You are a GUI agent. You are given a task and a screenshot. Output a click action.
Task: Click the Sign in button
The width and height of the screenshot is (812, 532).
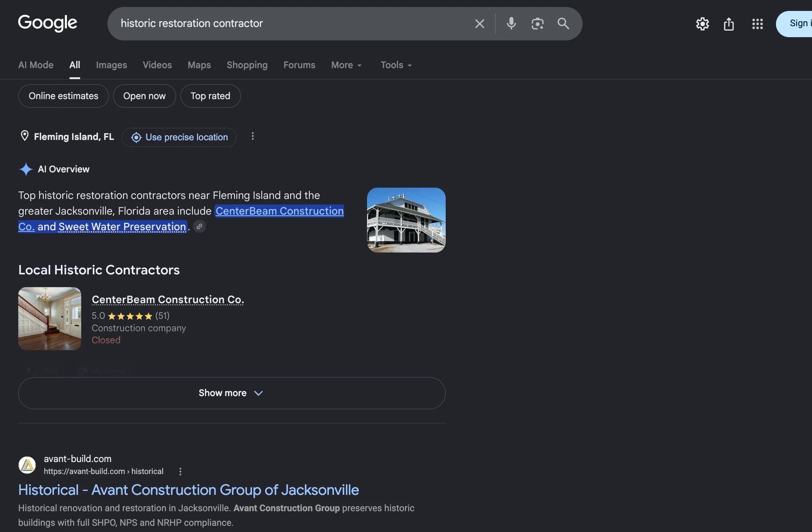[794, 24]
